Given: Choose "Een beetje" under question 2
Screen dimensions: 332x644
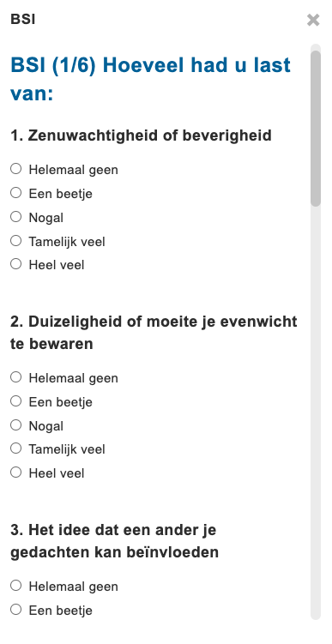Looking at the screenshot, I should click(16, 400).
